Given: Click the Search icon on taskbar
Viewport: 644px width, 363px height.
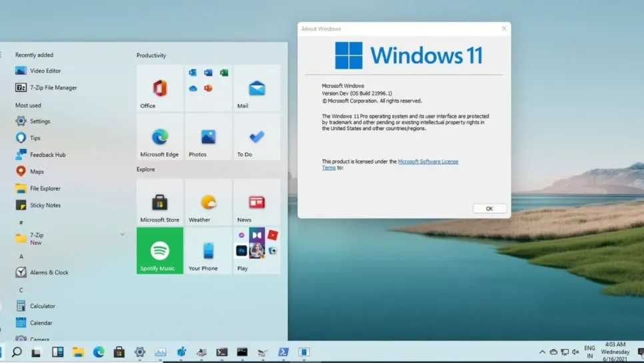Looking at the screenshot, I should tap(17, 352).
